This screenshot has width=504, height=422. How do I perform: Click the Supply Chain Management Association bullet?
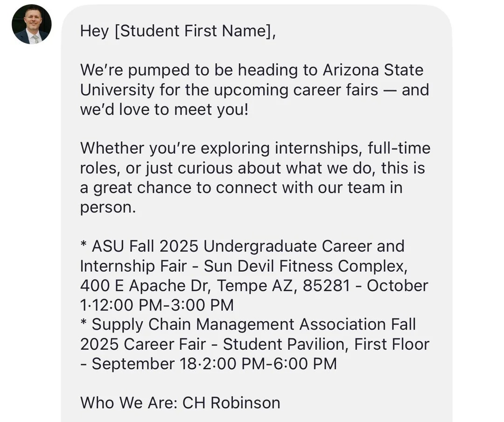pos(249,324)
